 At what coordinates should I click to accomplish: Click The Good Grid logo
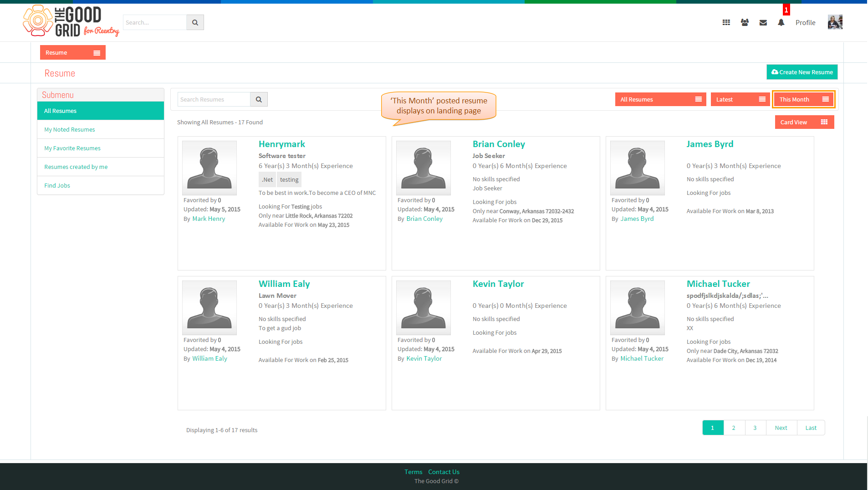(x=71, y=21)
